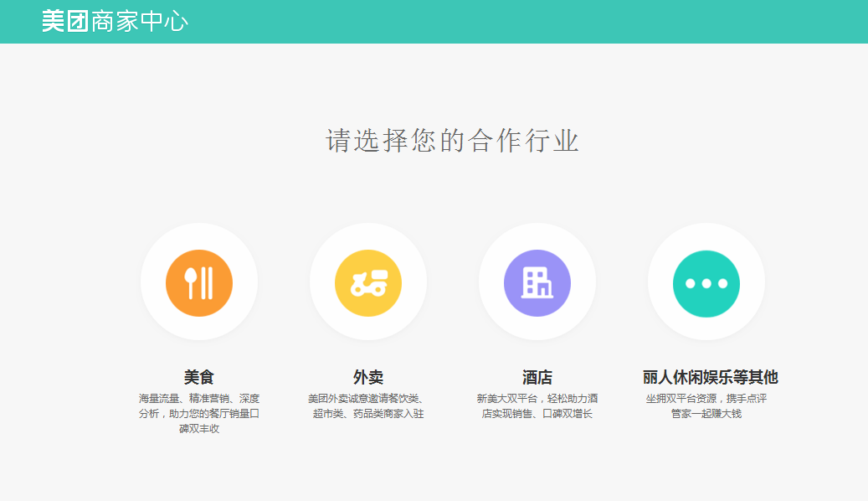Click the 坐拥双平台资源 description text
868x501 pixels.
pyautogui.click(x=706, y=405)
